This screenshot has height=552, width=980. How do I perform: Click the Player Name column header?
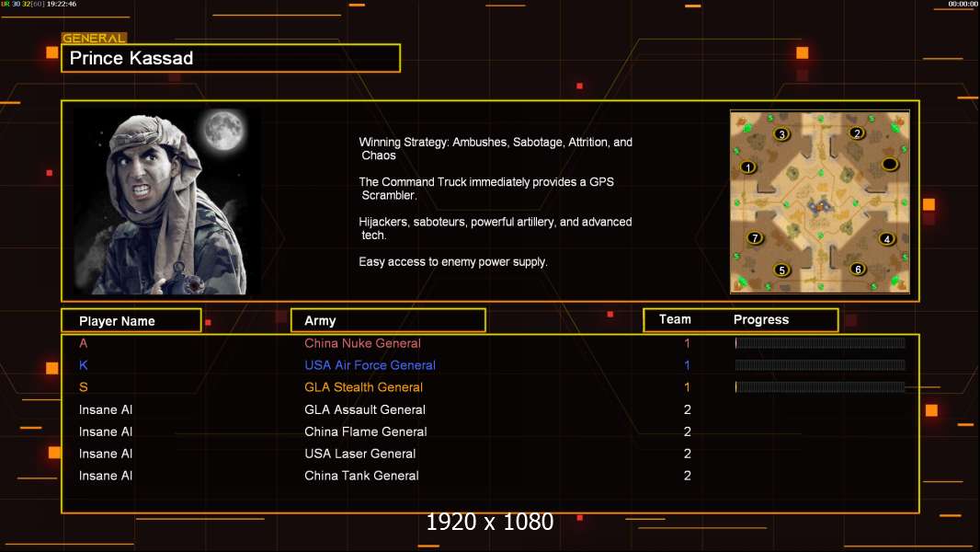pos(131,321)
